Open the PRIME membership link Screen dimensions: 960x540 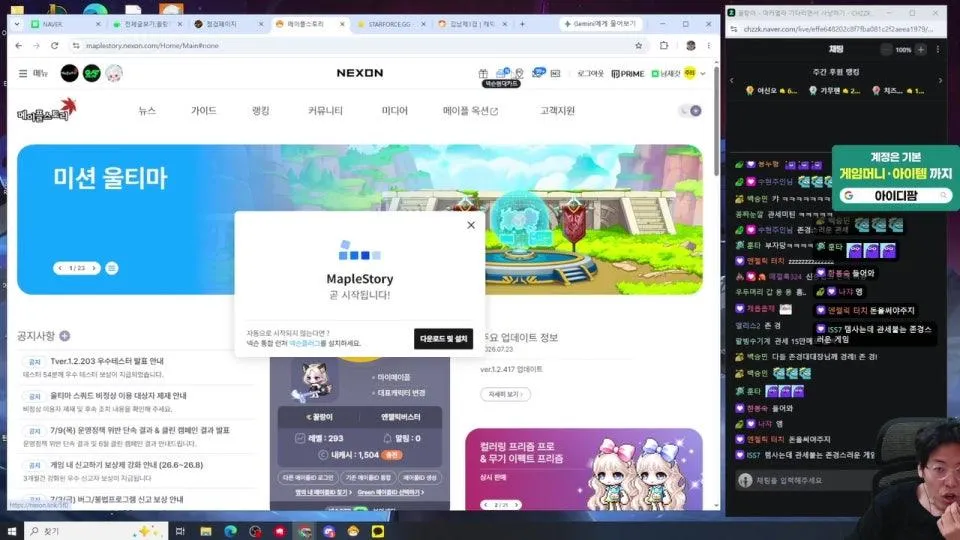coord(628,73)
